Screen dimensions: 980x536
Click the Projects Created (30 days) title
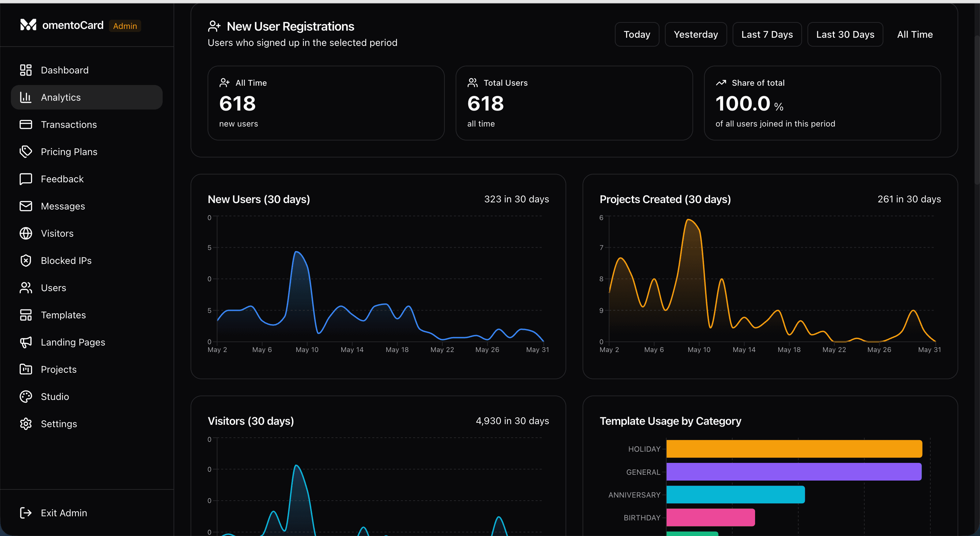665,199
